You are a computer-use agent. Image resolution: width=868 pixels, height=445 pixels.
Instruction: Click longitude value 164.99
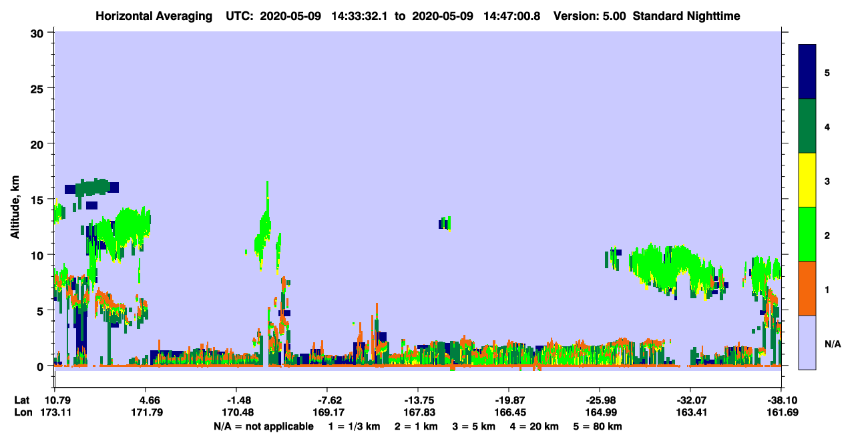coord(602,413)
